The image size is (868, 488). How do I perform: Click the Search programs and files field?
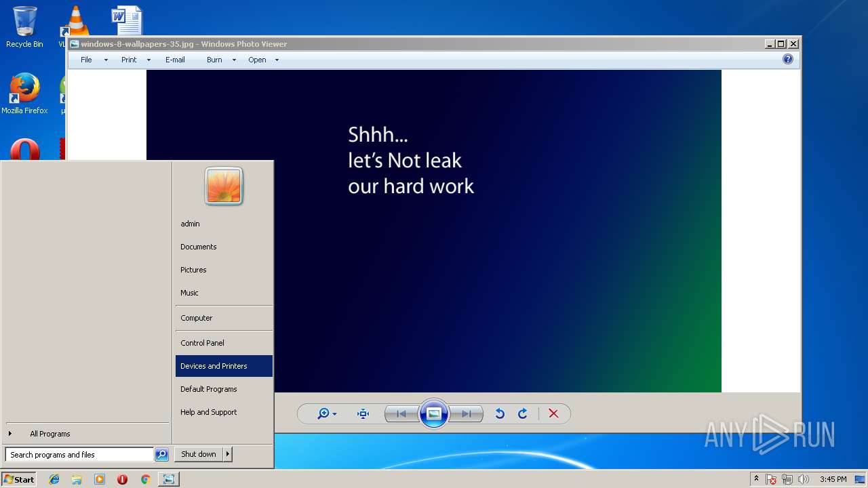coord(79,455)
